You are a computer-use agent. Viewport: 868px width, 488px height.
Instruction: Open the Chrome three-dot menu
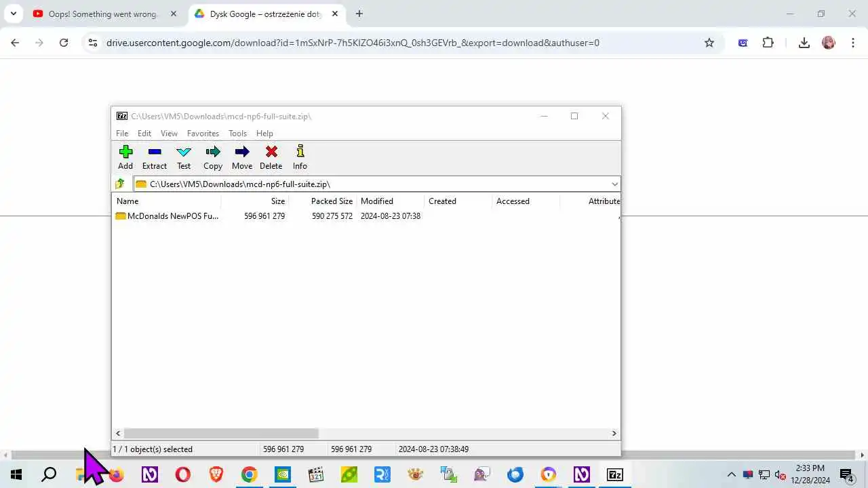tap(852, 43)
